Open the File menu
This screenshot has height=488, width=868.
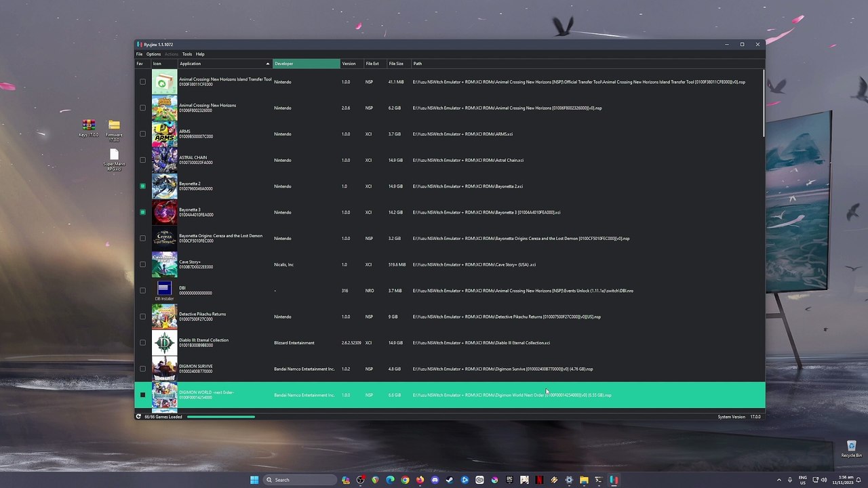point(139,54)
